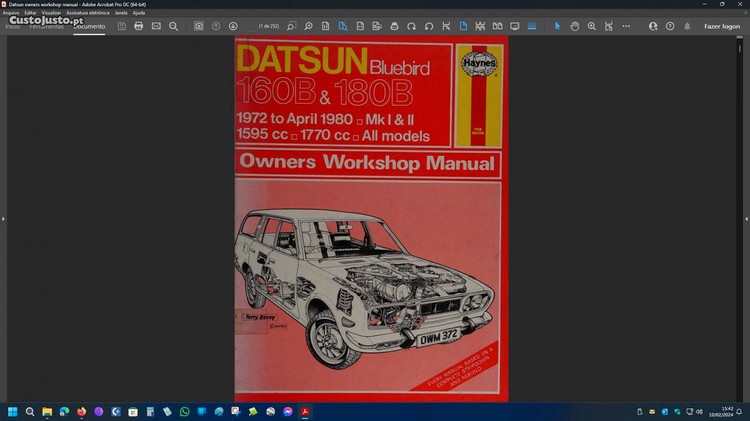Activate the arrow Selection tool

point(557,26)
